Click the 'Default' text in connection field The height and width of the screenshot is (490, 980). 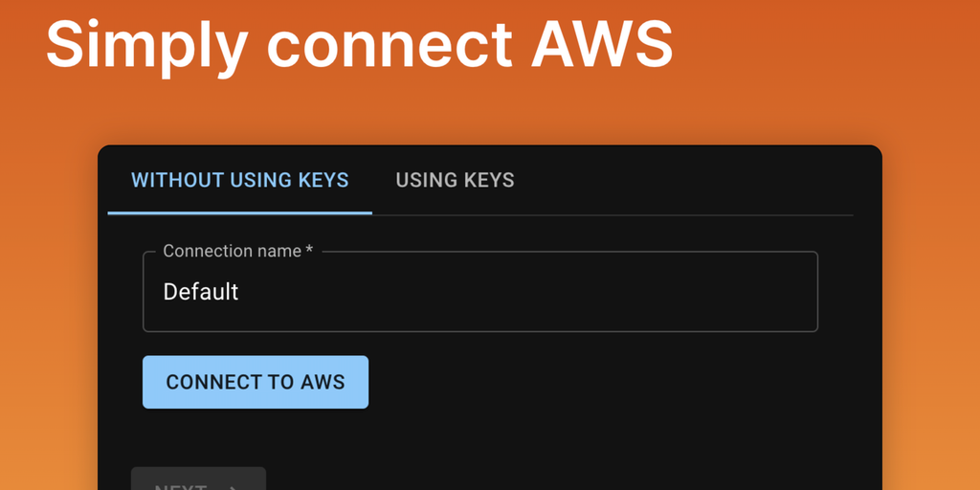(201, 292)
